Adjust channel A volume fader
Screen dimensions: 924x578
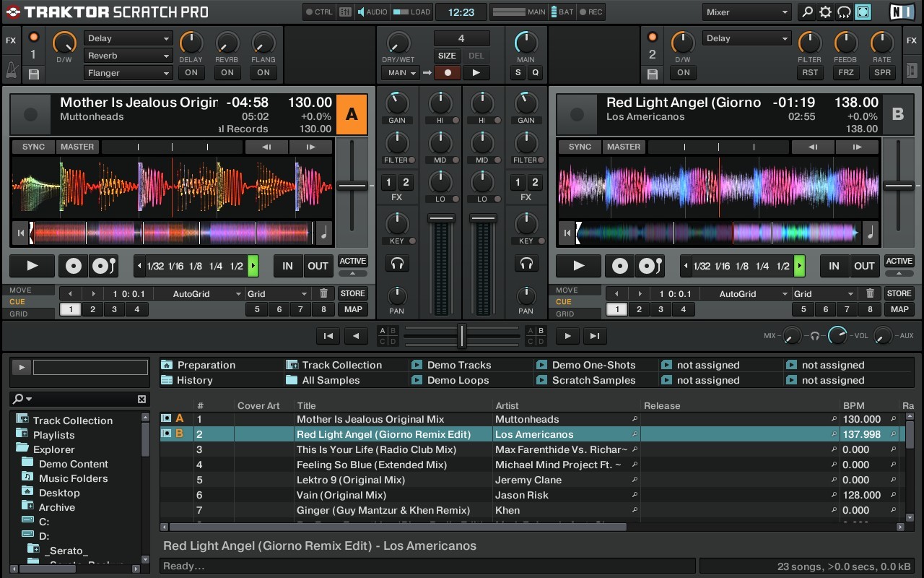(x=440, y=217)
